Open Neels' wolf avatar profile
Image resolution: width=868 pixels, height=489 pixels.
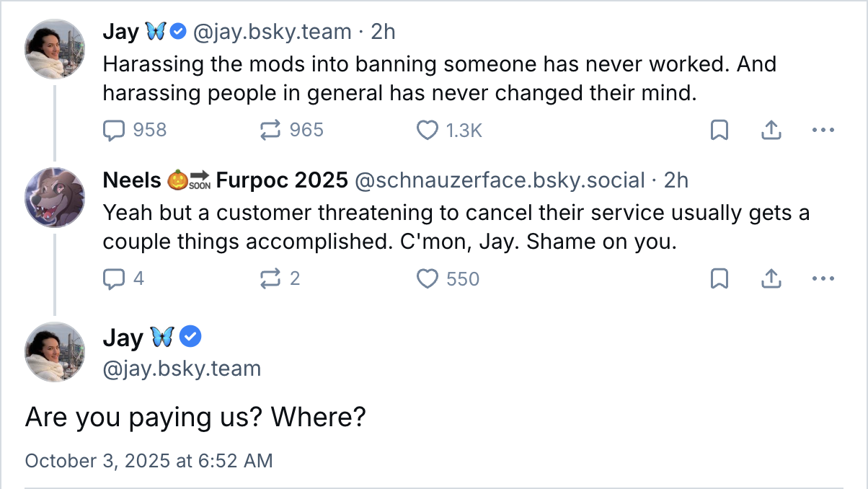(56, 198)
